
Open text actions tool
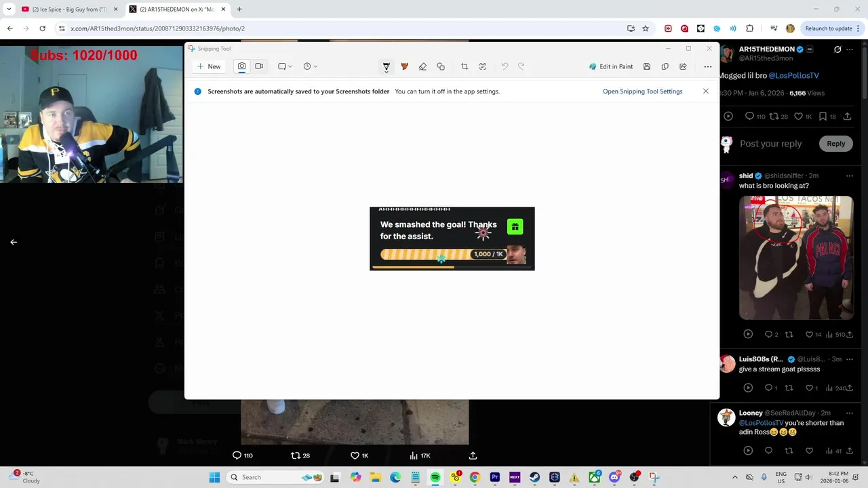pyautogui.click(x=483, y=66)
